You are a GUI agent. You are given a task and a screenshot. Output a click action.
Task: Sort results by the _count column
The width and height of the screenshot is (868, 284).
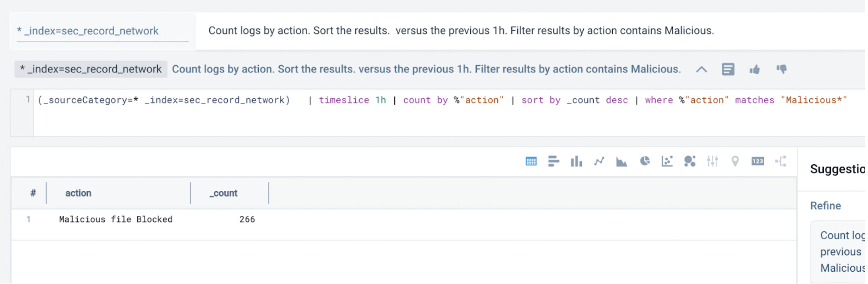point(224,193)
